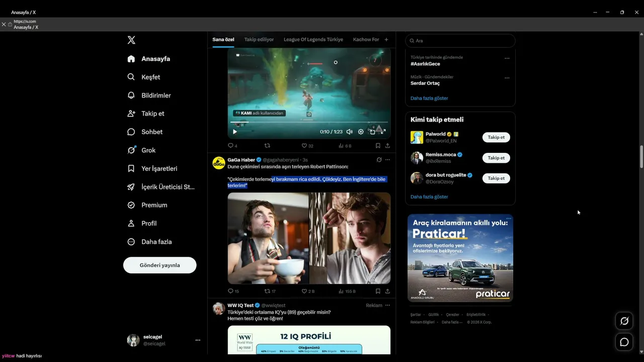Click Daha fazla göster under Kimi takip etmeli
This screenshot has width=644, height=362.
429,197
